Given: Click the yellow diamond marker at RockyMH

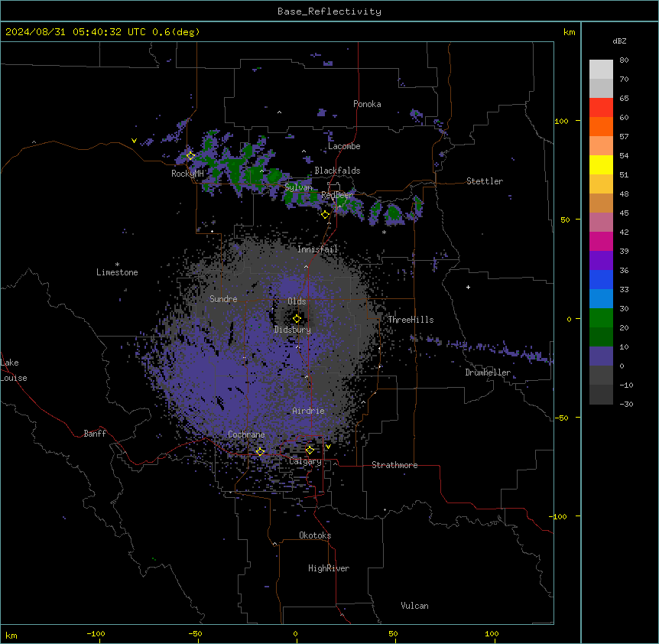Looking at the screenshot, I should pyautogui.click(x=190, y=156).
